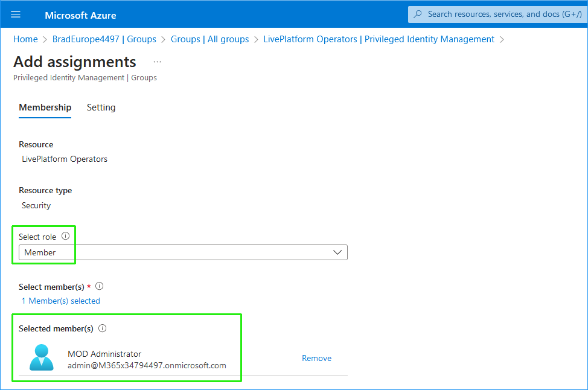Click the info icon beside Select member(s)
This screenshot has height=390, width=588.
click(100, 286)
